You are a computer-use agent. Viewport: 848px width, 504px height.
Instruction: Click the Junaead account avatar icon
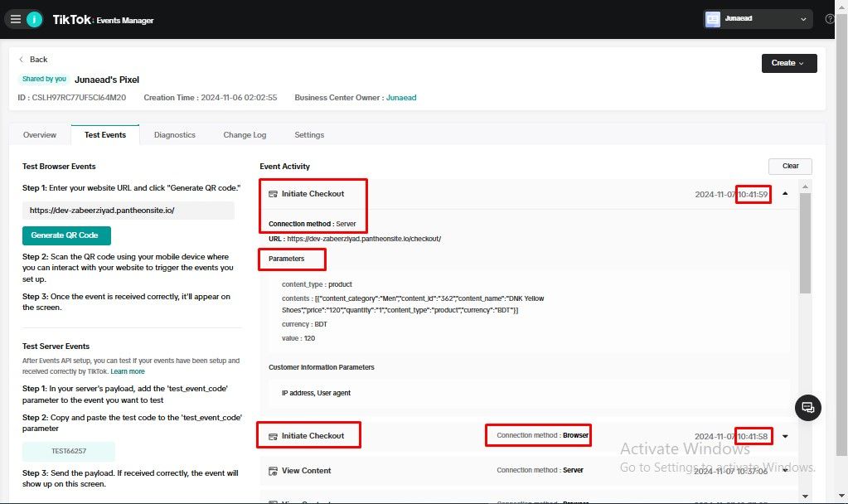tap(713, 19)
